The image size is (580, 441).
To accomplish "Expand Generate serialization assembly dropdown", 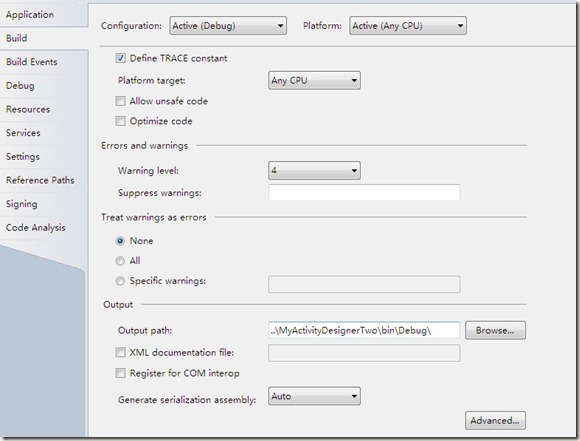I will [314, 396].
